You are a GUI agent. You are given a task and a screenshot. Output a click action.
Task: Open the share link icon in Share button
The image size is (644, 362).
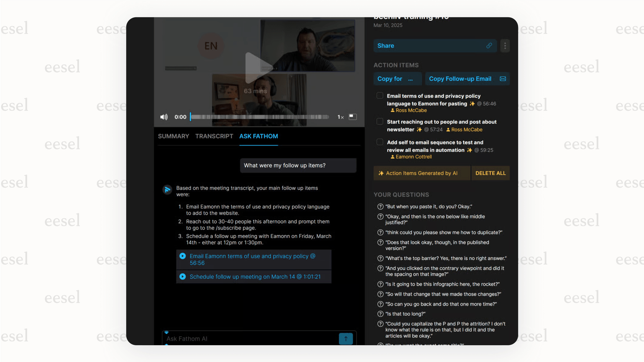489,46
